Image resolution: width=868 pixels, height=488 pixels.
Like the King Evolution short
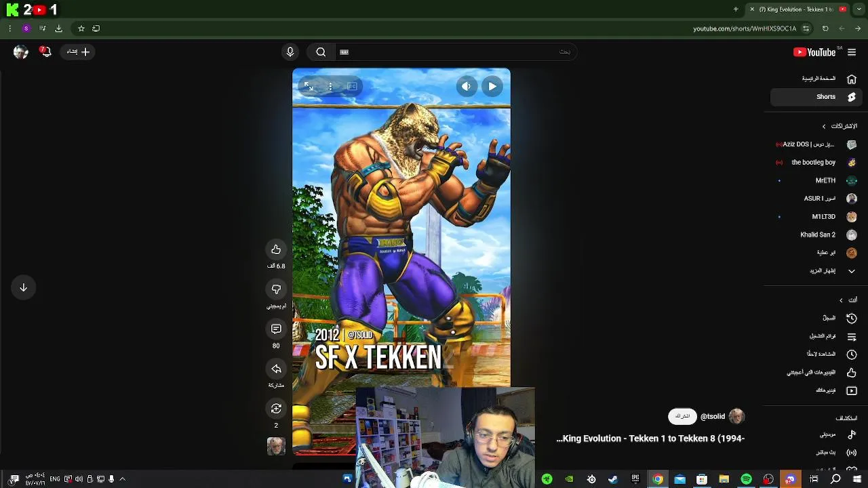point(276,249)
